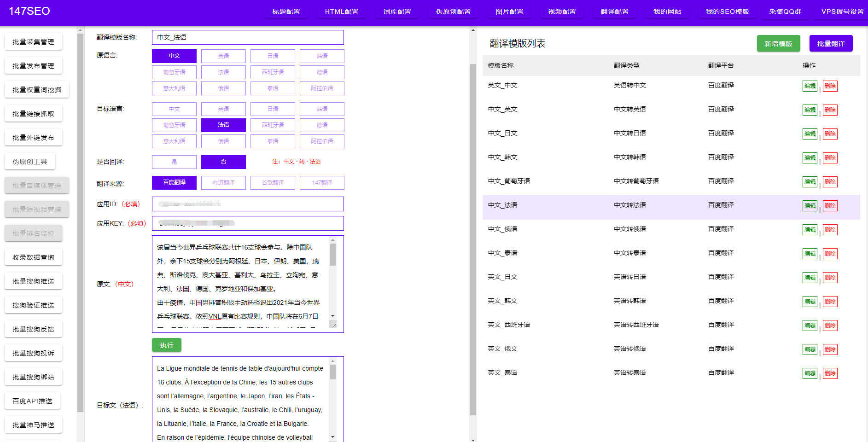Open 采集QQ群 tab
868x442 pixels.
pos(785,12)
